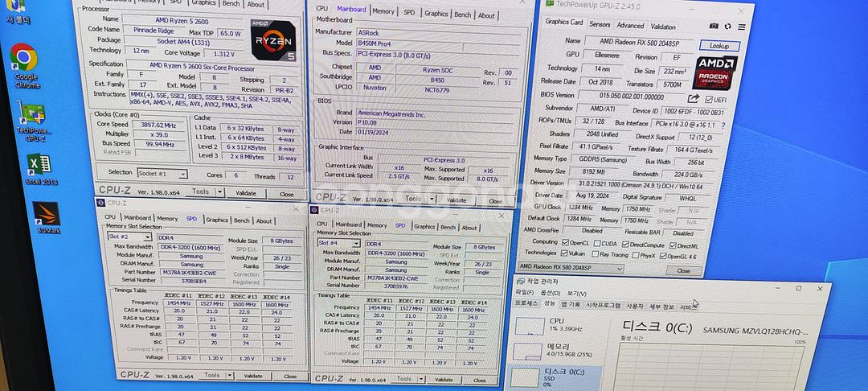The width and height of the screenshot is (868, 391).
Task: Switch to the 시작프로그램 tab in Task Manager
Action: [x=603, y=305]
